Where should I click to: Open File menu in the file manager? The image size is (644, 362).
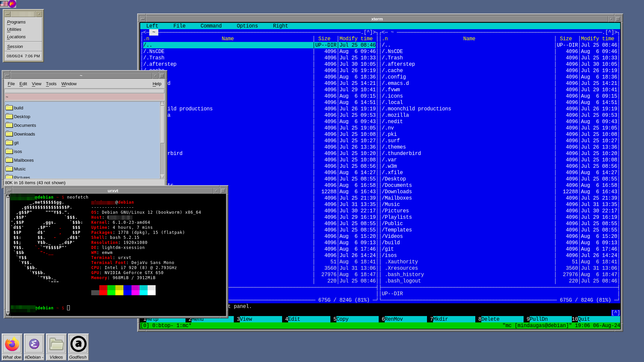pos(11,84)
